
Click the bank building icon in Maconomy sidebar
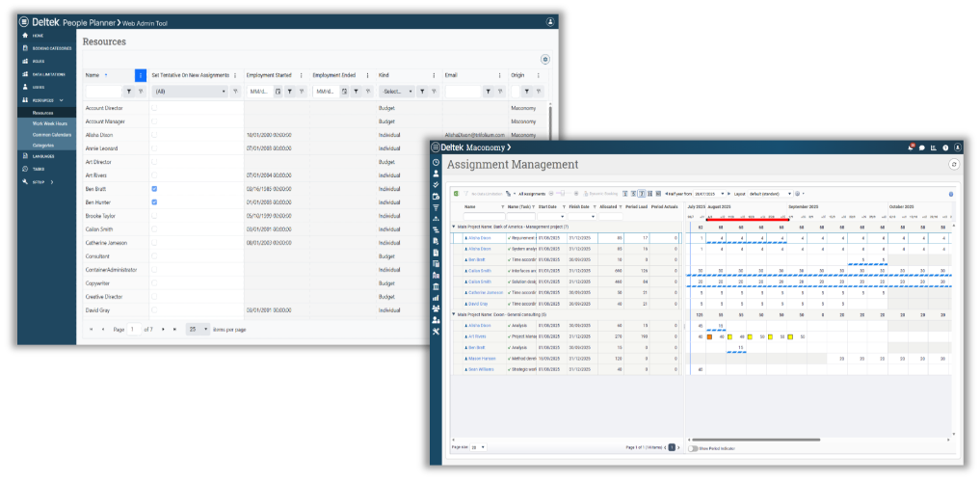pyautogui.click(x=436, y=286)
